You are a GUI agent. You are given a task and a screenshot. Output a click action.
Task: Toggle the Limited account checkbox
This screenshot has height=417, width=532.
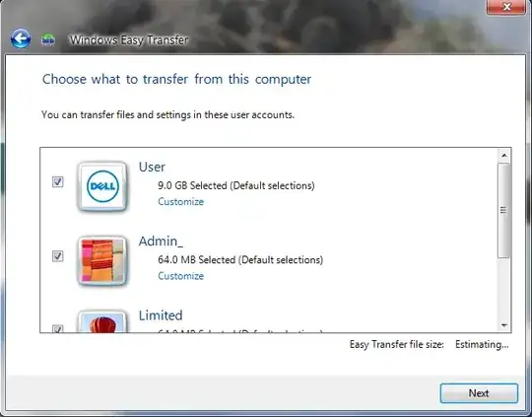tap(58, 328)
